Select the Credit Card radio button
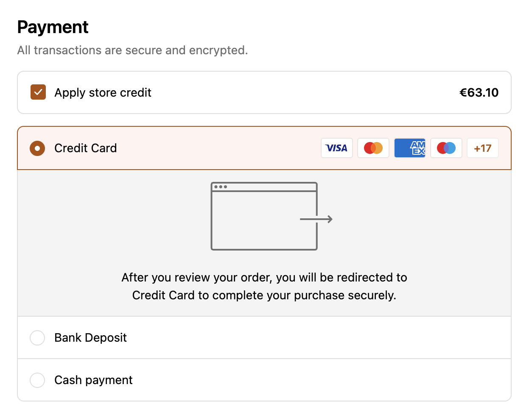This screenshot has width=532, height=418. click(37, 148)
